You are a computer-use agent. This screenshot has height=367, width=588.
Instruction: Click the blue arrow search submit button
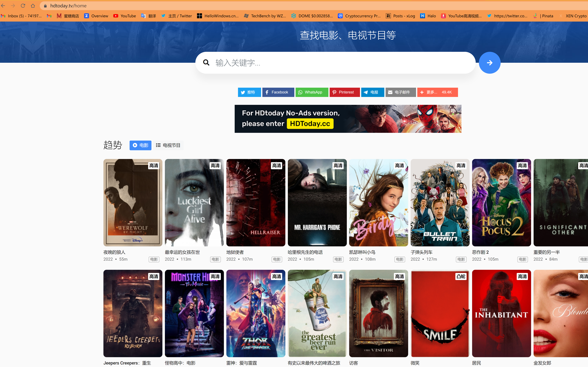[489, 63]
